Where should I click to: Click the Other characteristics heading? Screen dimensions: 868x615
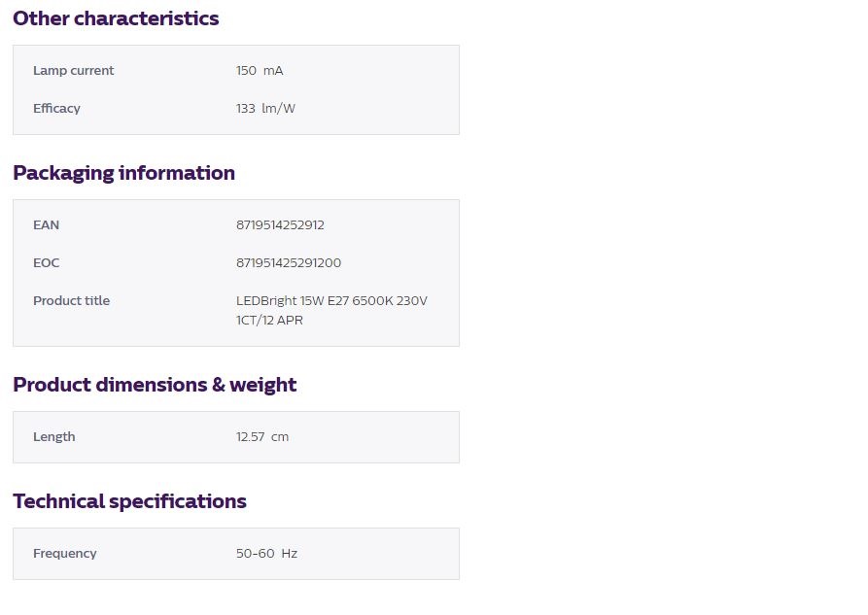116,18
